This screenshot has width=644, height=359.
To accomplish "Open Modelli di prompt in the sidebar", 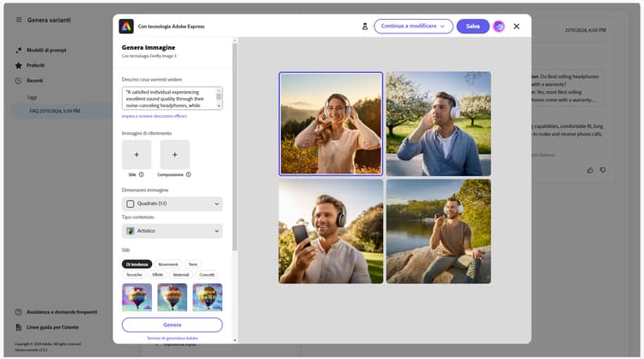I will pos(46,50).
